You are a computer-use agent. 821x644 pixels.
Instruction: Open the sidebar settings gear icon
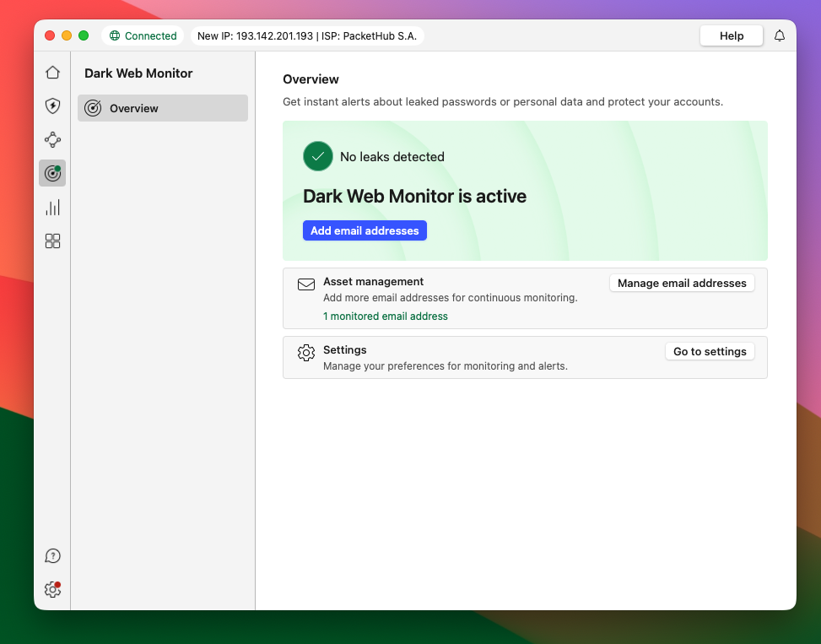52,589
